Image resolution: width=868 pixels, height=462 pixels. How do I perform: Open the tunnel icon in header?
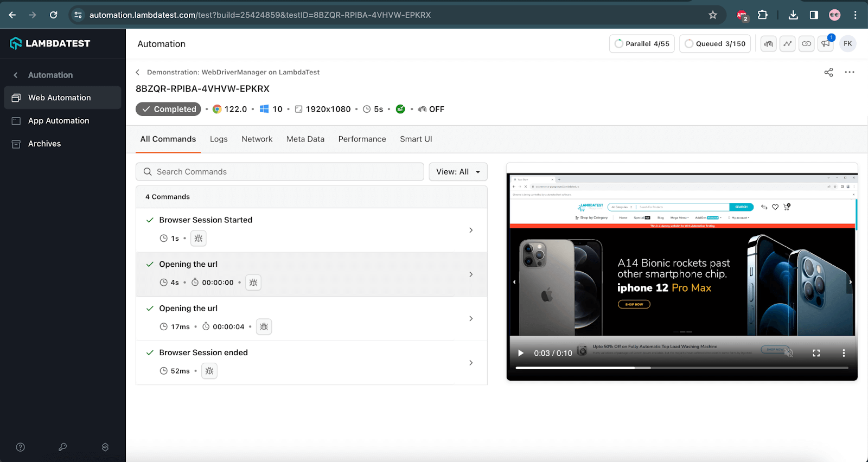click(x=768, y=44)
